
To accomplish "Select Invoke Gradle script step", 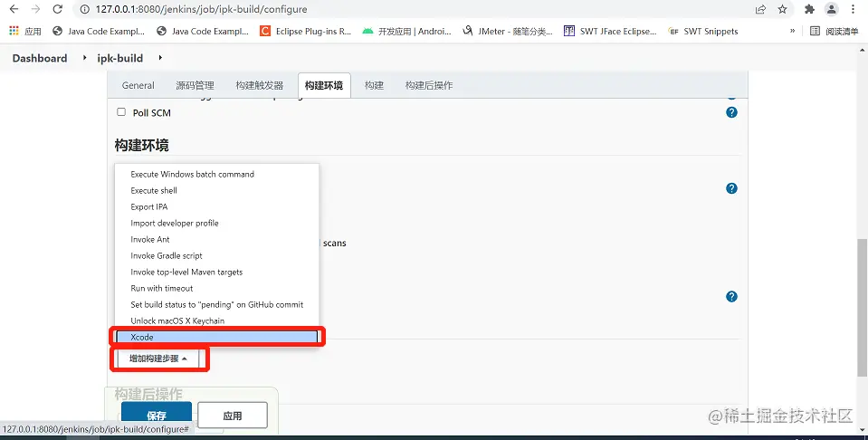I will click(216, 255).
